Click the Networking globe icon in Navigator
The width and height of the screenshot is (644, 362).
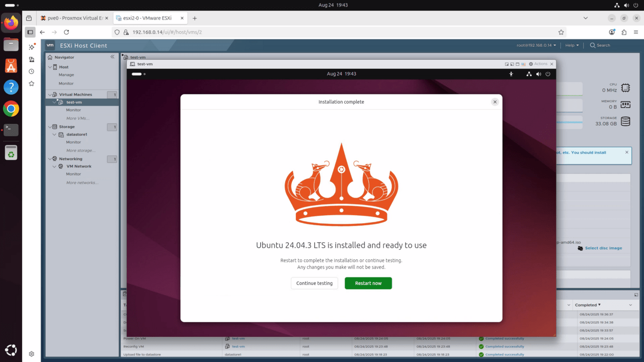(x=55, y=159)
